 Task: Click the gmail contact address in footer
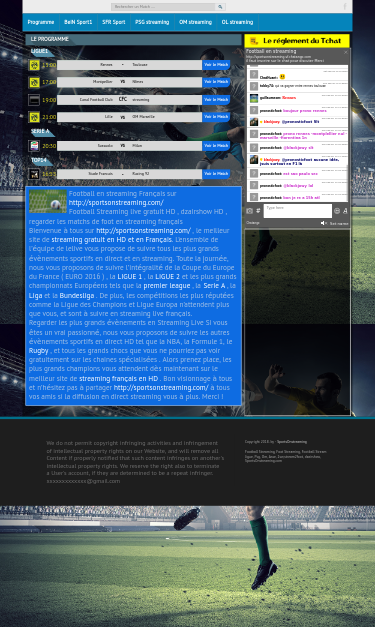click(83, 481)
